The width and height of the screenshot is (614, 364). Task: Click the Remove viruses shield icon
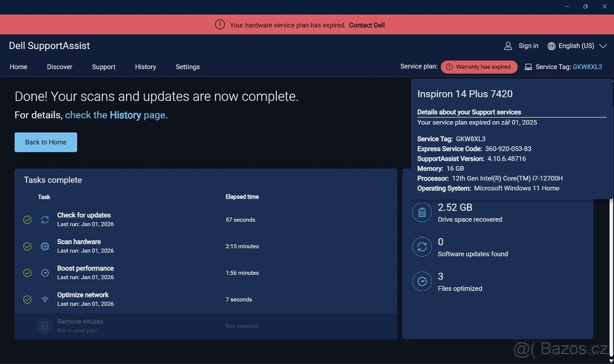(45, 326)
